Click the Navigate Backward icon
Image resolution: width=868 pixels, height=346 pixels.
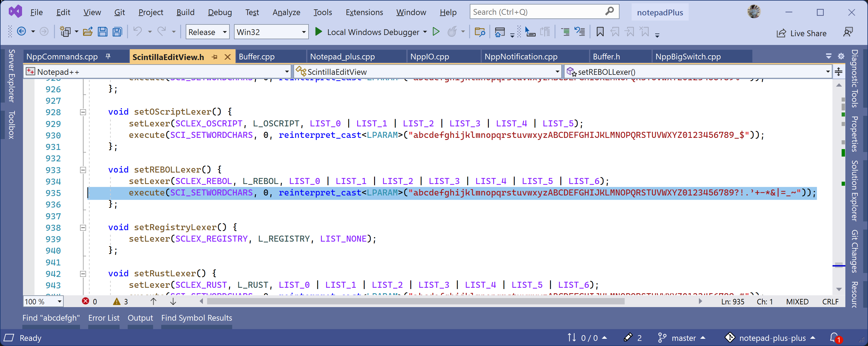pyautogui.click(x=21, y=31)
